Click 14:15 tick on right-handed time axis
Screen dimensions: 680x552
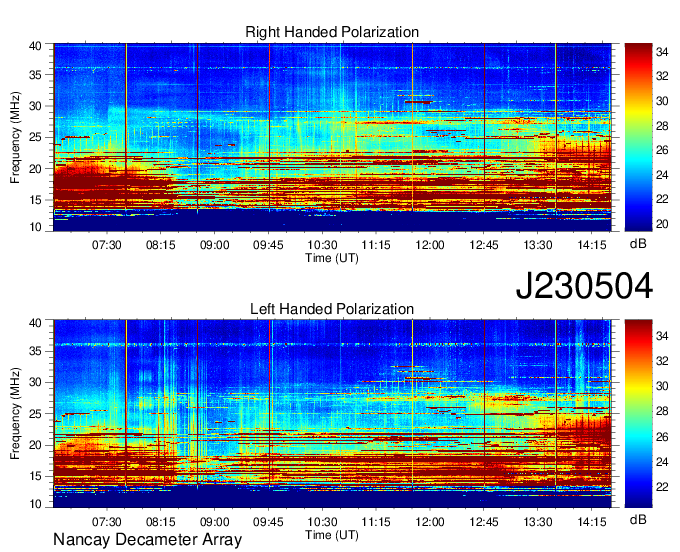pos(592,245)
